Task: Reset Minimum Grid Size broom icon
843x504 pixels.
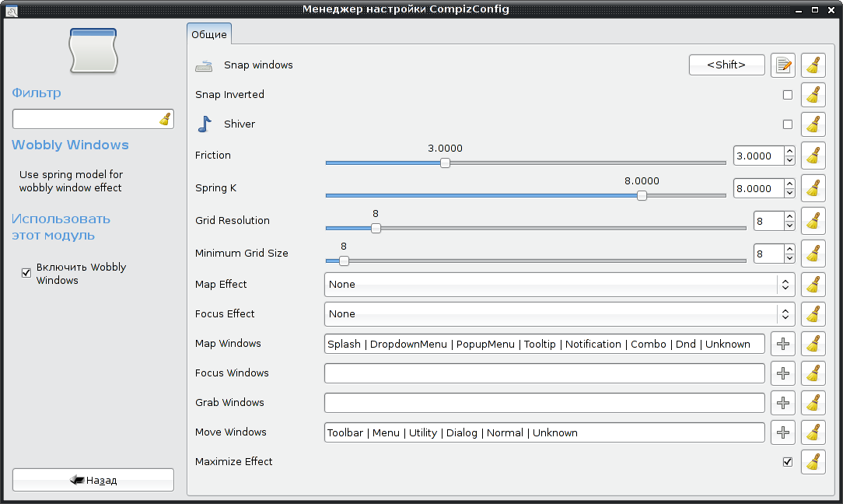Action: (x=813, y=254)
